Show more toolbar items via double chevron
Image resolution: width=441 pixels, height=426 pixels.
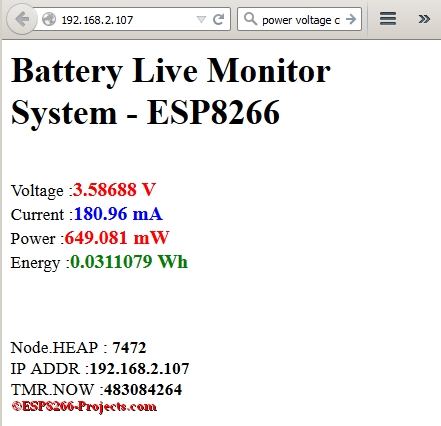[424, 19]
